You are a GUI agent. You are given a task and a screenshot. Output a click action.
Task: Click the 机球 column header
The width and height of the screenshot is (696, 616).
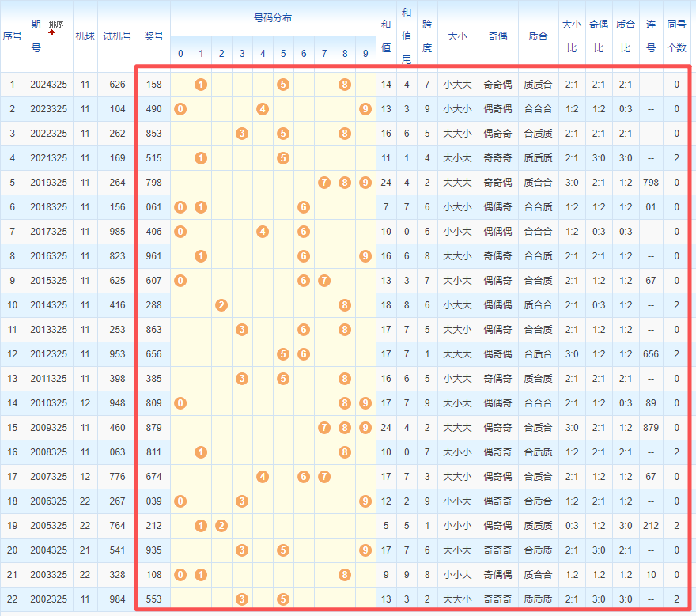[85, 36]
